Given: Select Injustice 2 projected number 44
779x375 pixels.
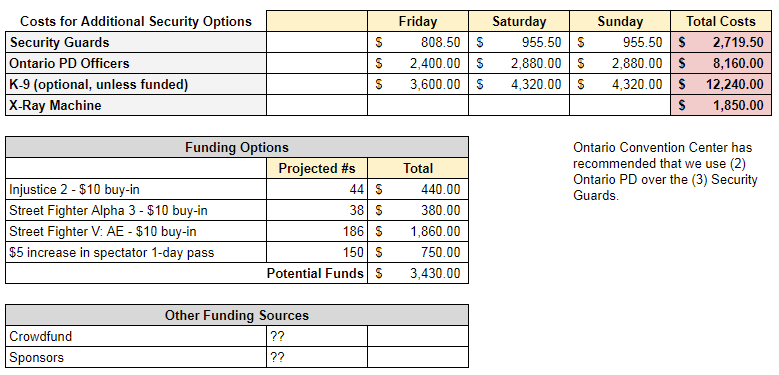Looking at the screenshot, I should (317, 189).
